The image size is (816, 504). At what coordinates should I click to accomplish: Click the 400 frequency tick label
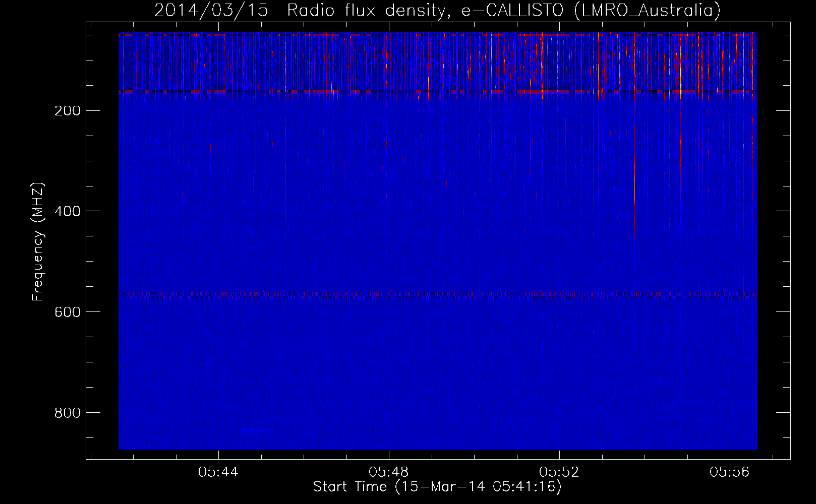68,212
